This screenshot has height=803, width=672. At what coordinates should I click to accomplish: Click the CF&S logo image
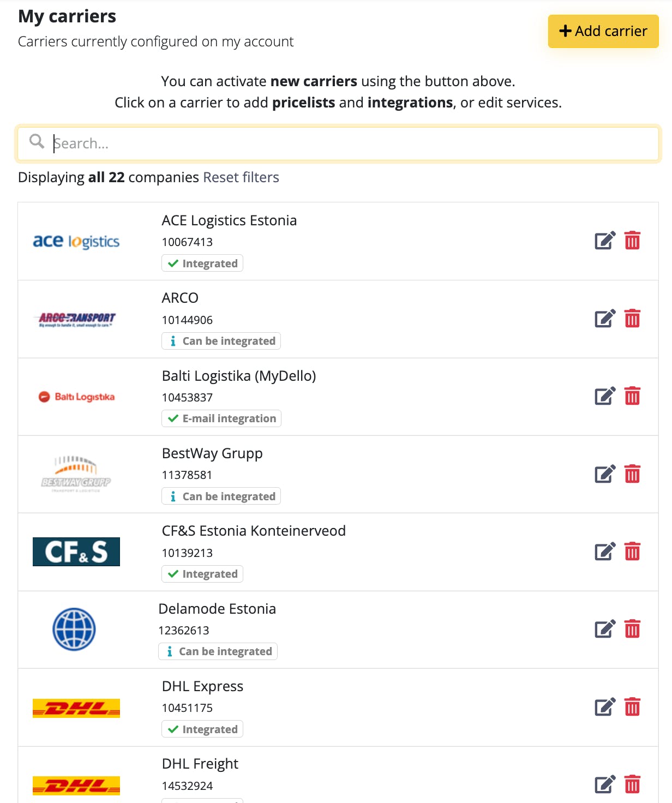pyautogui.click(x=76, y=552)
